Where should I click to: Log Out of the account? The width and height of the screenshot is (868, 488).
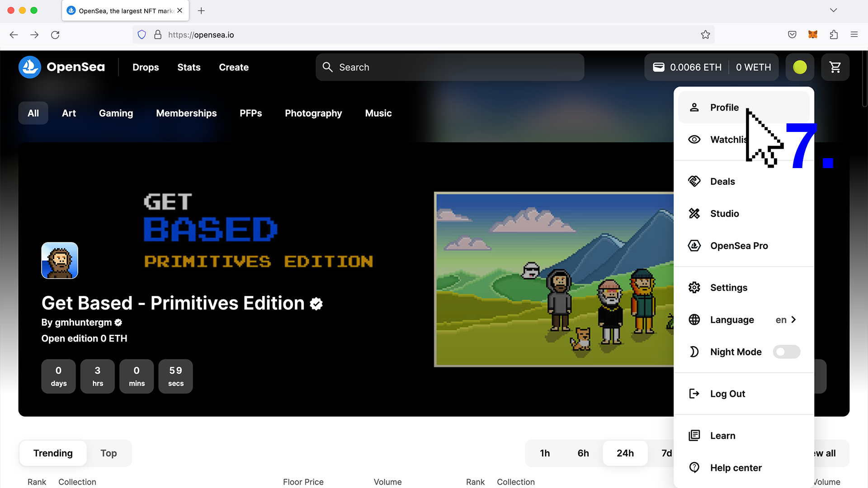click(744, 394)
